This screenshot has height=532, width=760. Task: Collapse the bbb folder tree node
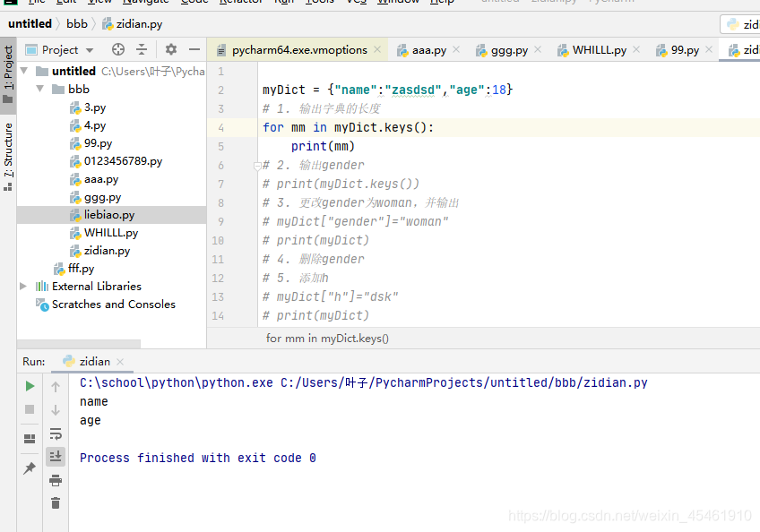40,90
